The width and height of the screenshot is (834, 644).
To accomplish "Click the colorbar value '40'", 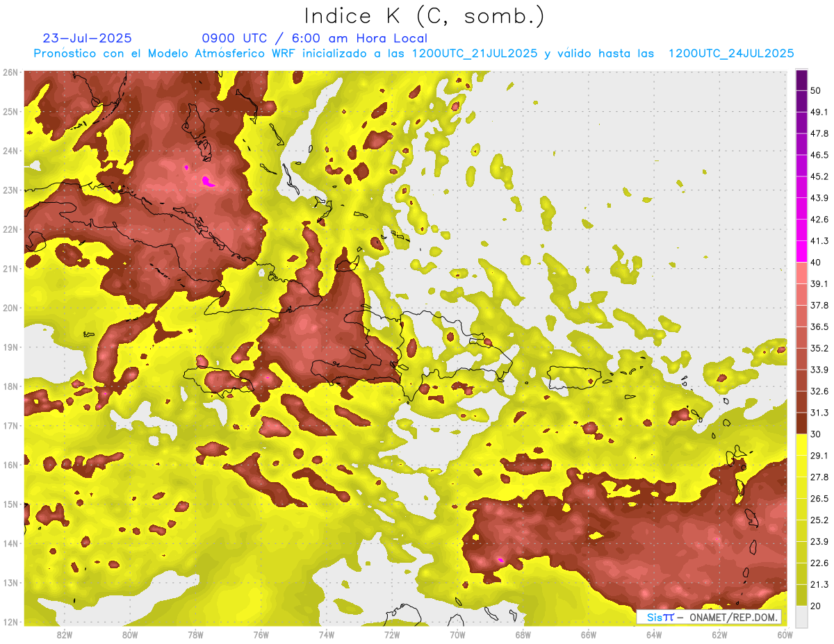I will tap(816, 263).
